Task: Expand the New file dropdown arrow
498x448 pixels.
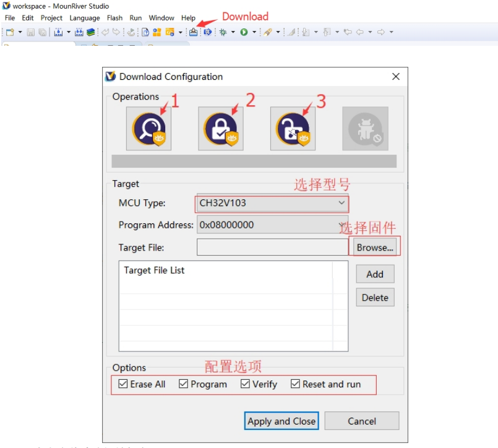Action: click(20, 32)
